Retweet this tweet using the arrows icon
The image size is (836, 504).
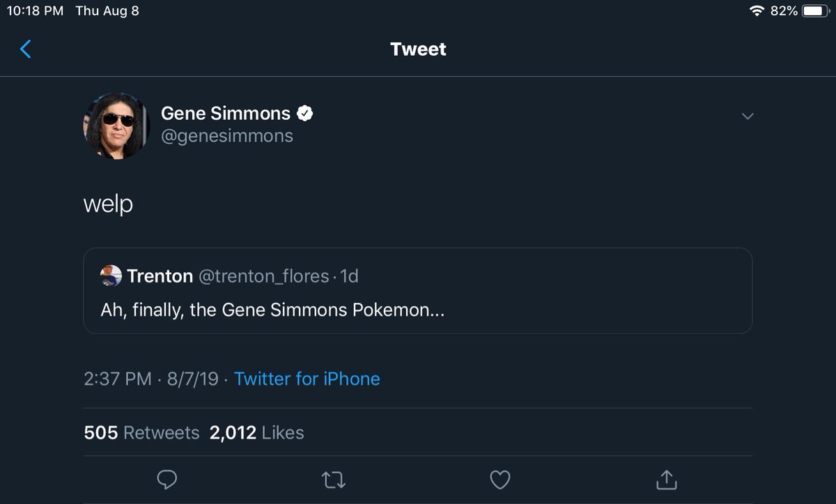(334, 479)
